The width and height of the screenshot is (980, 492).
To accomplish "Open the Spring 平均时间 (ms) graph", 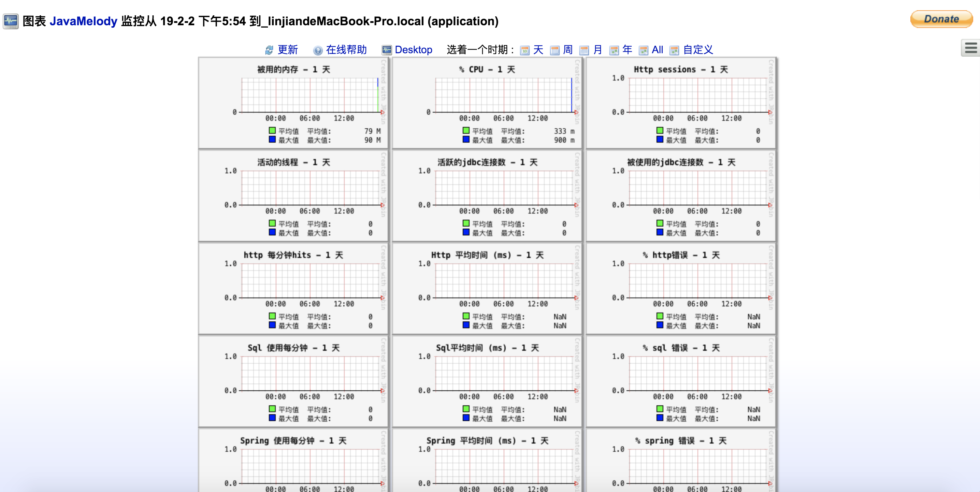I will 487,460.
